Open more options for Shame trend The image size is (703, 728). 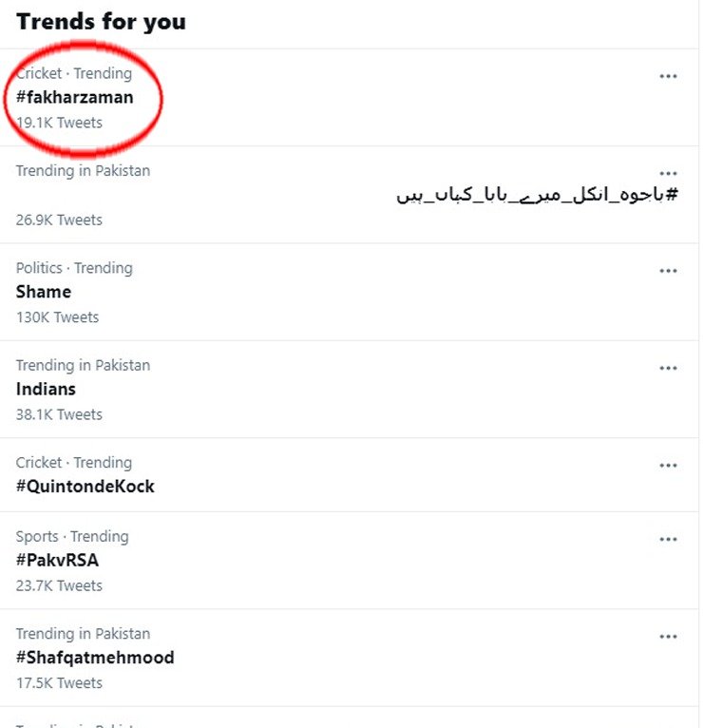pyautogui.click(x=668, y=271)
